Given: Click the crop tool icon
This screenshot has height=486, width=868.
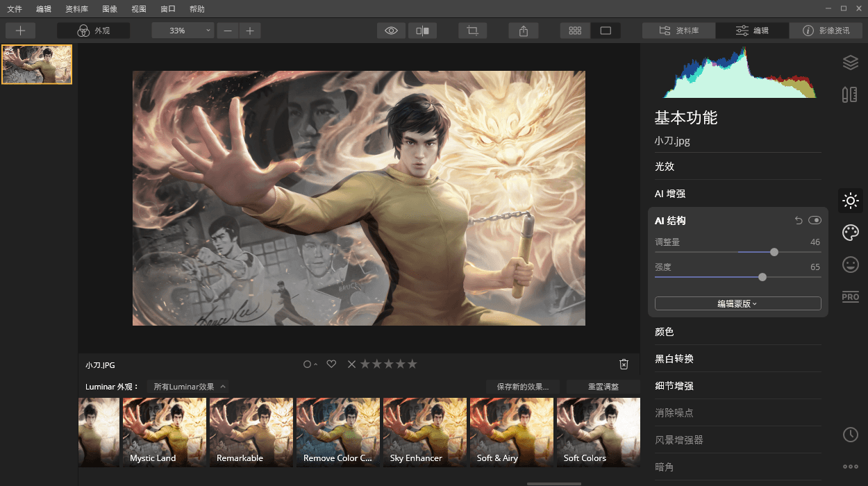Looking at the screenshot, I should [x=472, y=31].
